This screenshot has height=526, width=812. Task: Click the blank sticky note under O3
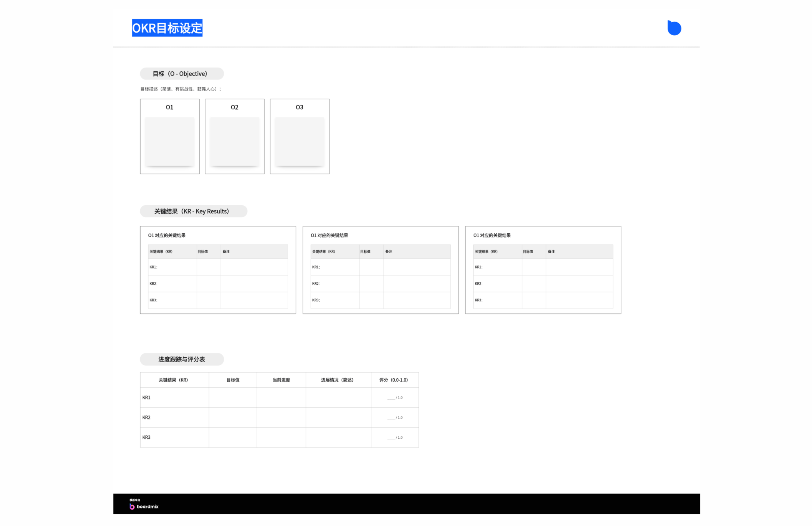(x=300, y=141)
